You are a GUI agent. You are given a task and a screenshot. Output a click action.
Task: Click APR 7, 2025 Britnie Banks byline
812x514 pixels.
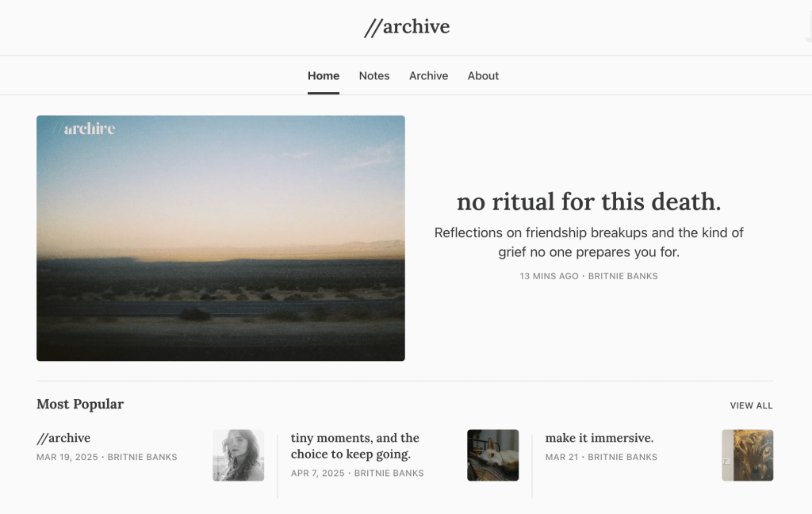pos(358,473)
